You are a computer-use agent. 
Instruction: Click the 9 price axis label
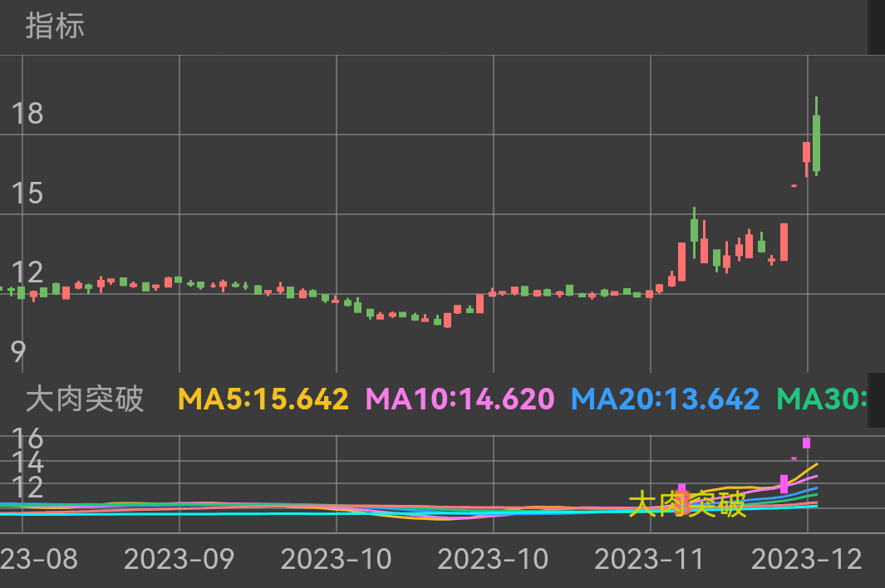18,352
